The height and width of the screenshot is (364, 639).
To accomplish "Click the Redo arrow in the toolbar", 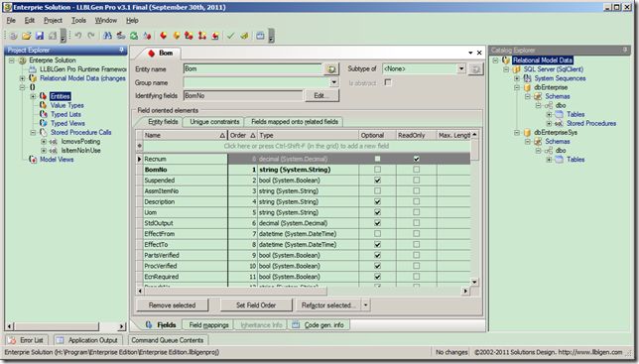I will tap(91, 36).
